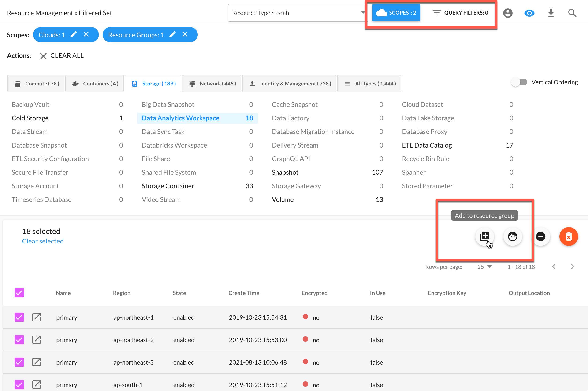588x391 pixels.
Task: Toggle the blue eye visibility icon
Action: 529,13
